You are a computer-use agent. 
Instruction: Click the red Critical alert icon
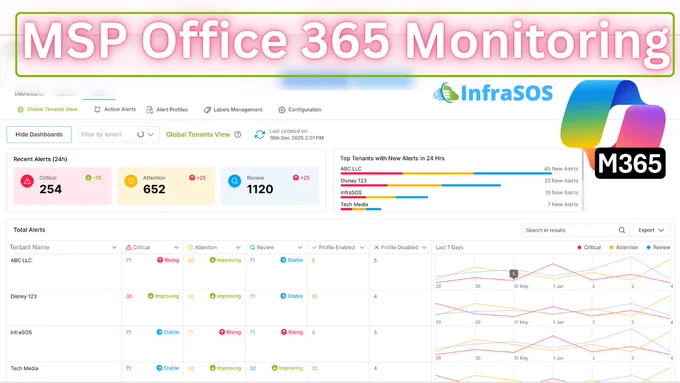[x=27, y=181]
